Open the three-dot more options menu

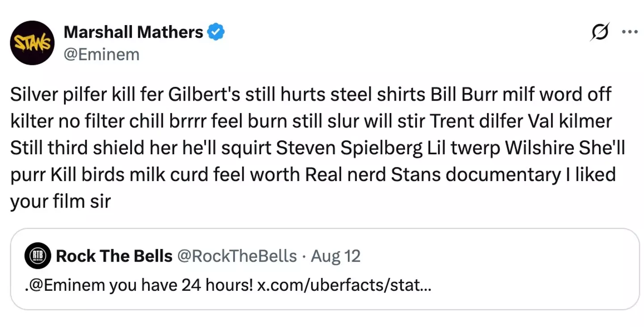[630, 32]
